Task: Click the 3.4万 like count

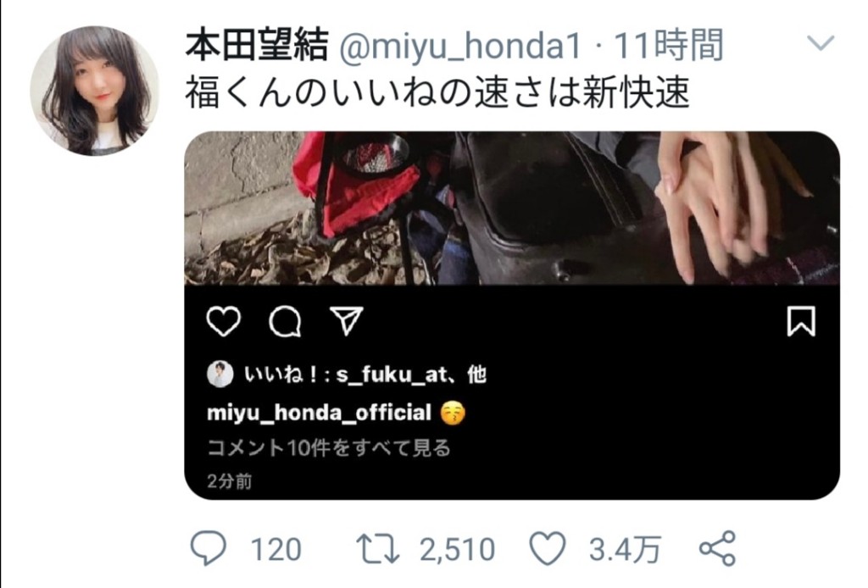Action: point(625,549)
